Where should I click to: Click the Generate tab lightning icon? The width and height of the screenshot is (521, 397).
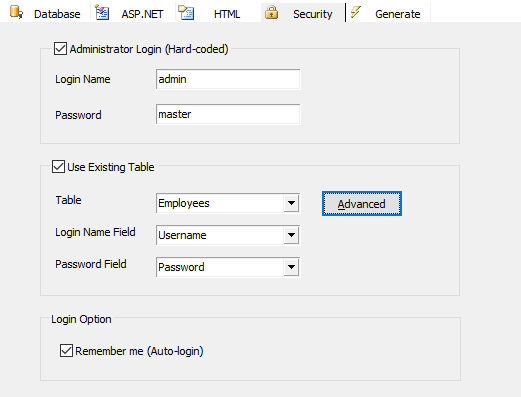[356, 12]
